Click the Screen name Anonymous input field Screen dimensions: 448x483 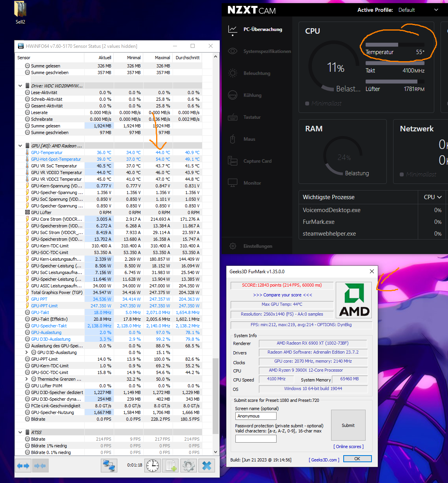[x=256, y=416]
